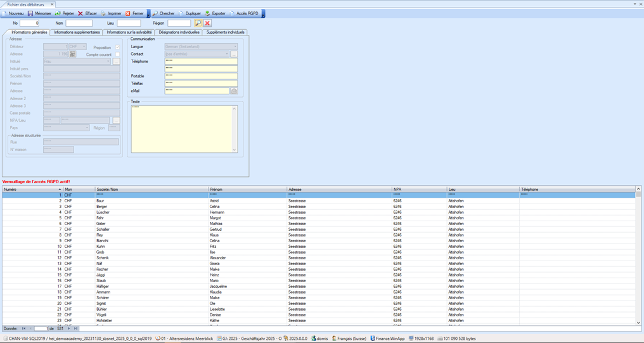The height and width of the screenshot is (343, 644).
Task: Delete the record with the Effacer icon
Action: 80,13
